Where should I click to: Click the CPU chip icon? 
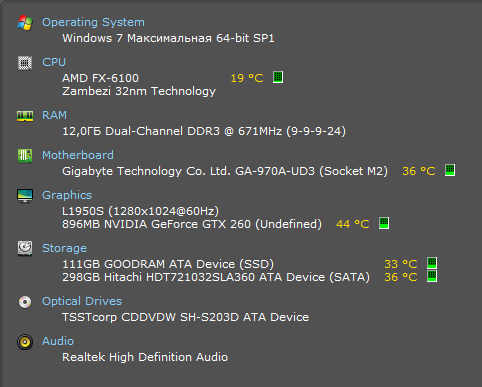(25, 63)
